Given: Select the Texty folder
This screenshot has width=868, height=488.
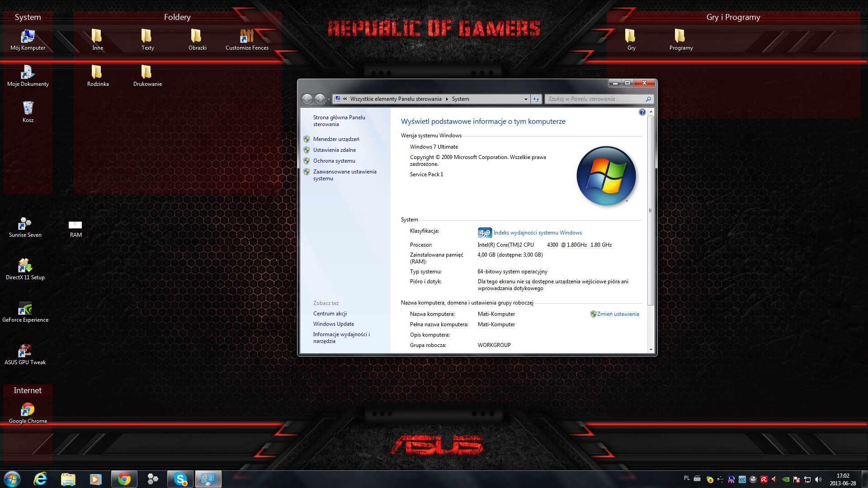Looking at the screenshot, I should tap(147, 40).
